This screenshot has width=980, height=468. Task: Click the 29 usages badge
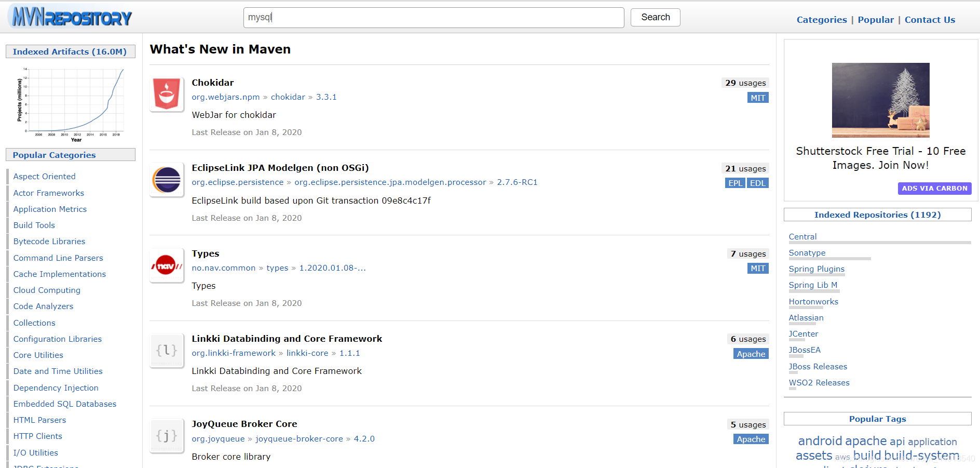click(x=745, y=83)
